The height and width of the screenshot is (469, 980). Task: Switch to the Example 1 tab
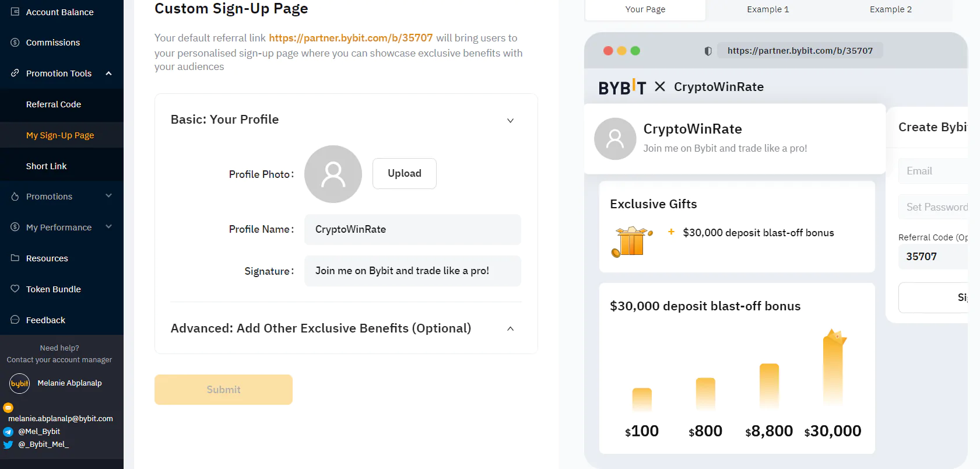tap(768, 9)
